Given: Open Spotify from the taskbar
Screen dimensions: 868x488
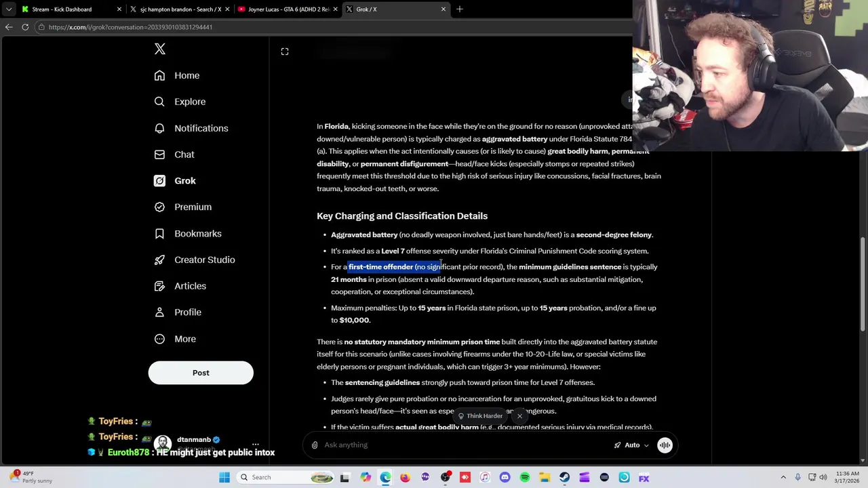Looking at the screenshot, I should coord(524,477).
